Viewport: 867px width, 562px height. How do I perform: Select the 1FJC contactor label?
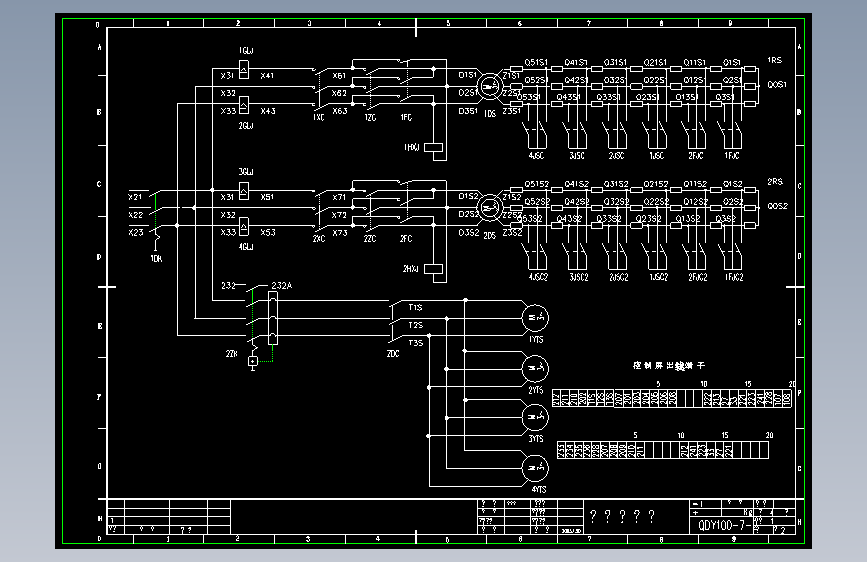[732, 156]
